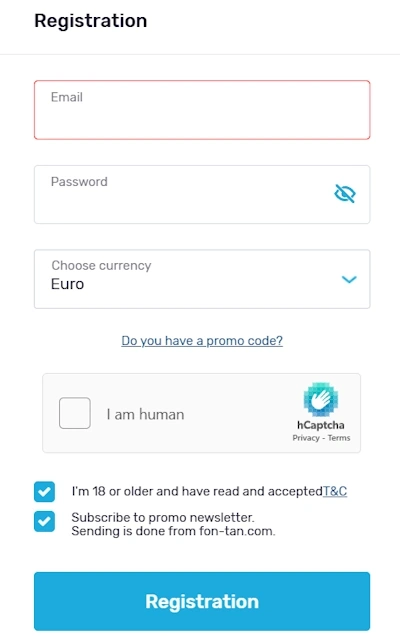Open the hCaptcha Privacy link

pyautogui.click(x=306, y=438)
